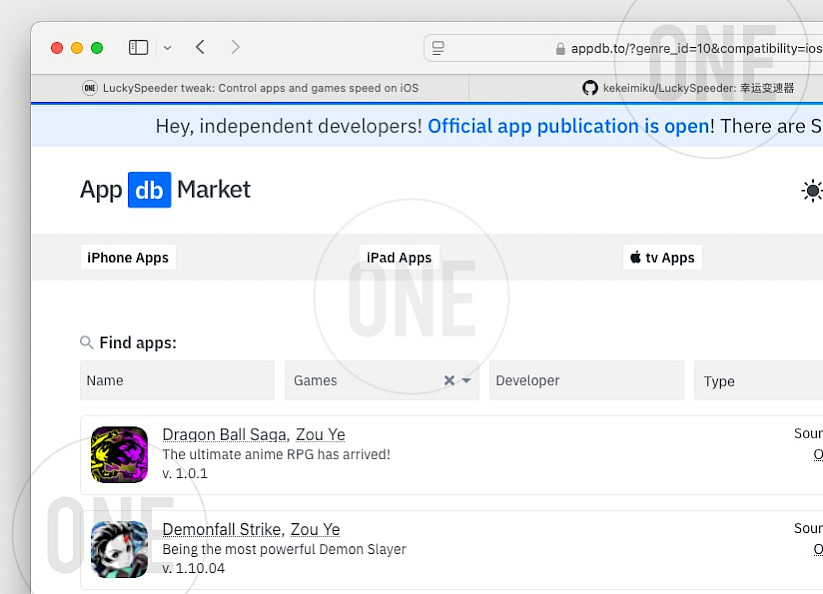Click the version text 'v. 1.10.04'
823x594 pixels.
[x=193, y=568]
